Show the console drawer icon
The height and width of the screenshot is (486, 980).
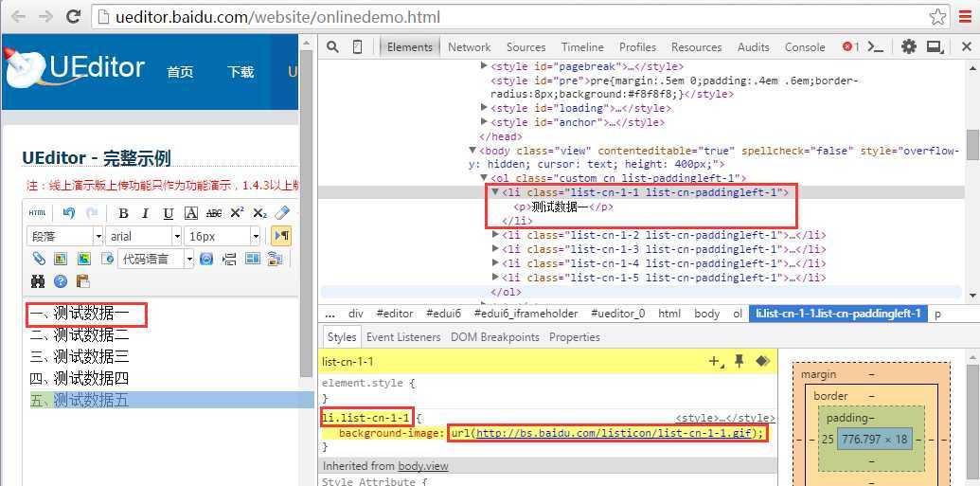tap(876, 47)
